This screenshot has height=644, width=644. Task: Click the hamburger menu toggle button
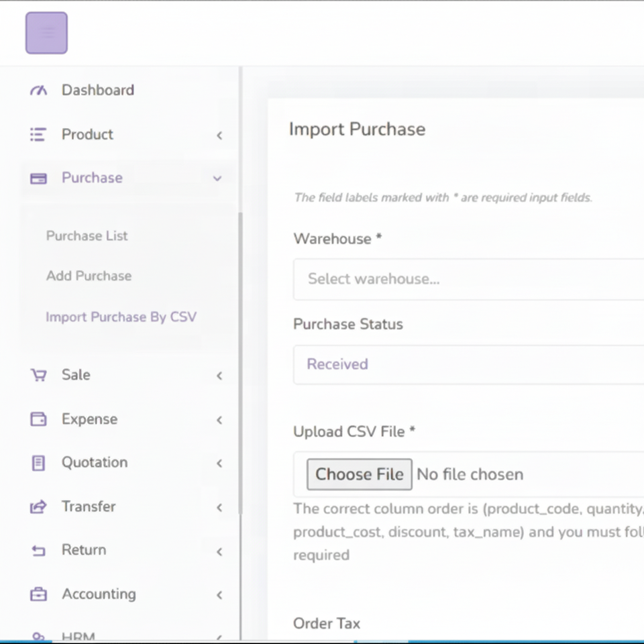[x=46, y=33]
